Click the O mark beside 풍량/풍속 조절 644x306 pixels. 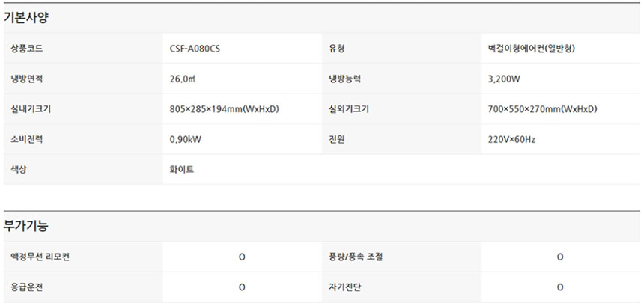point(560,257)
